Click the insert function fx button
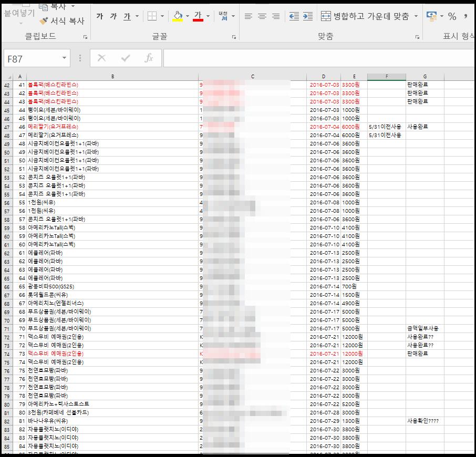The width and height of the screenshot is (476, 457). [x=149, y=58]
